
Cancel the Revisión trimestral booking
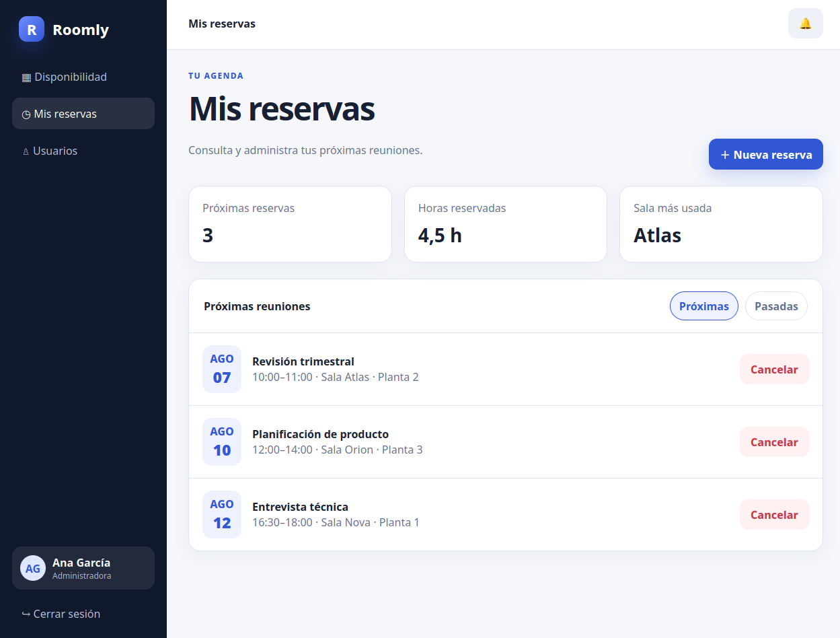pyautogui.click(x=774, y=369)
